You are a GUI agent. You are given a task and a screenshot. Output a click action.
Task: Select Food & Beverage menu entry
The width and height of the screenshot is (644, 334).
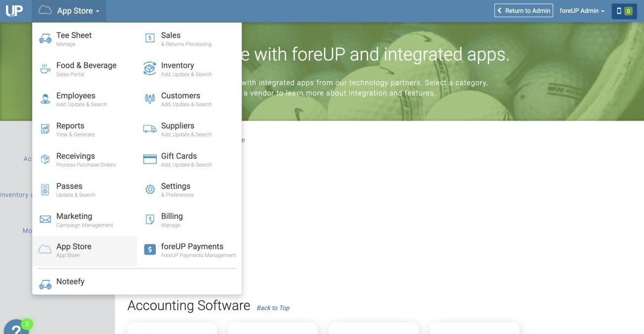pyautogui.click(x=84, y=69)
